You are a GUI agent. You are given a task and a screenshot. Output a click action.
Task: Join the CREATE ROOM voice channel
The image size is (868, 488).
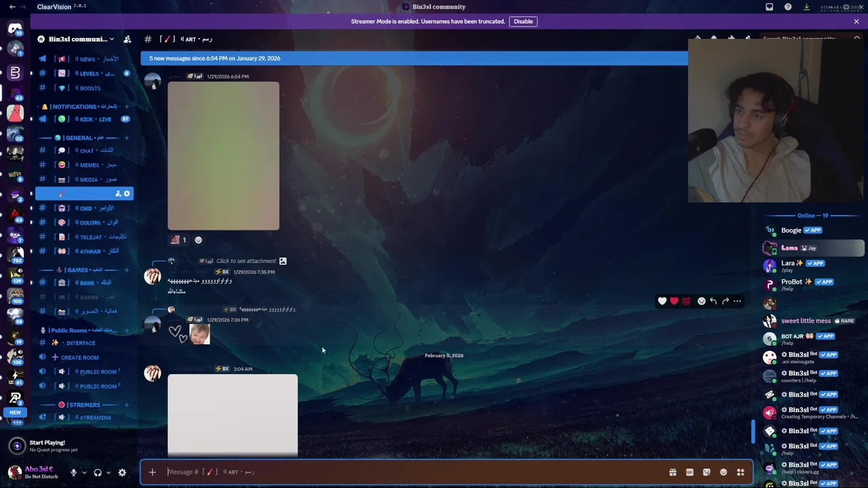pyautogui.click(x=84, y=357)
